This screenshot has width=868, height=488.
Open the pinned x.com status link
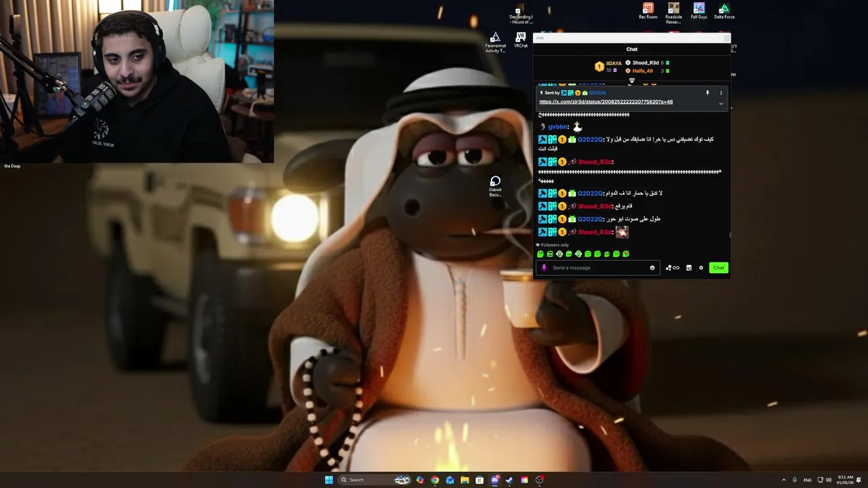tap(606, 102)
